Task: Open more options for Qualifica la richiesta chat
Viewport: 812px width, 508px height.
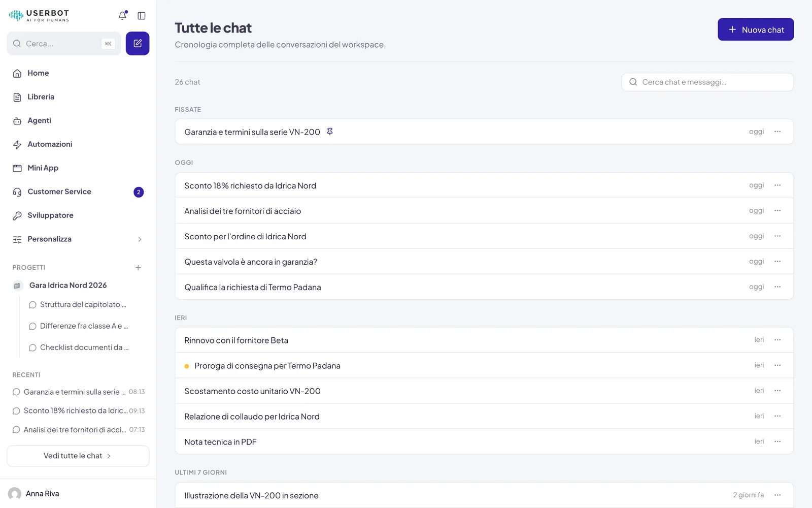Action: tap(777, 287)
